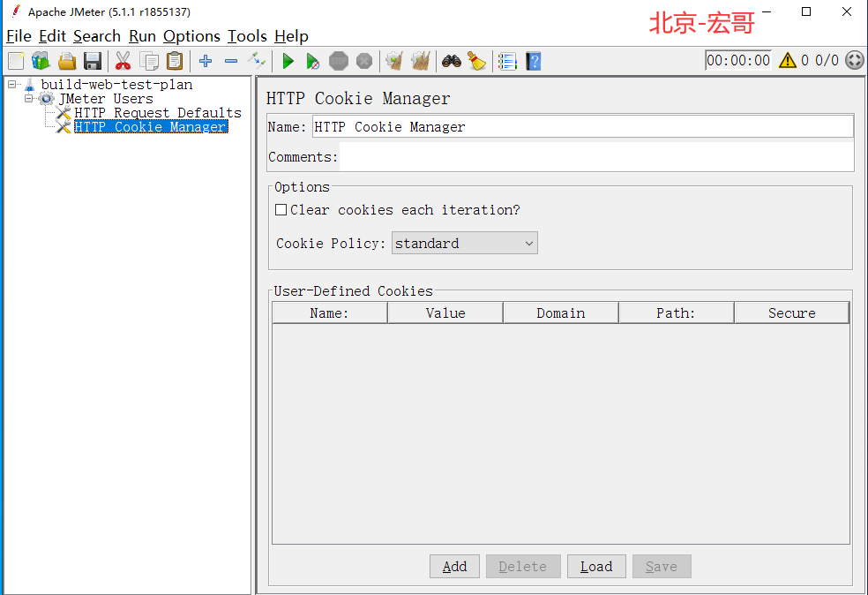Image resolution: width=868 pixels, height=595 pixels.
Task: Click the Load cookies button
Action: point(596,566)
